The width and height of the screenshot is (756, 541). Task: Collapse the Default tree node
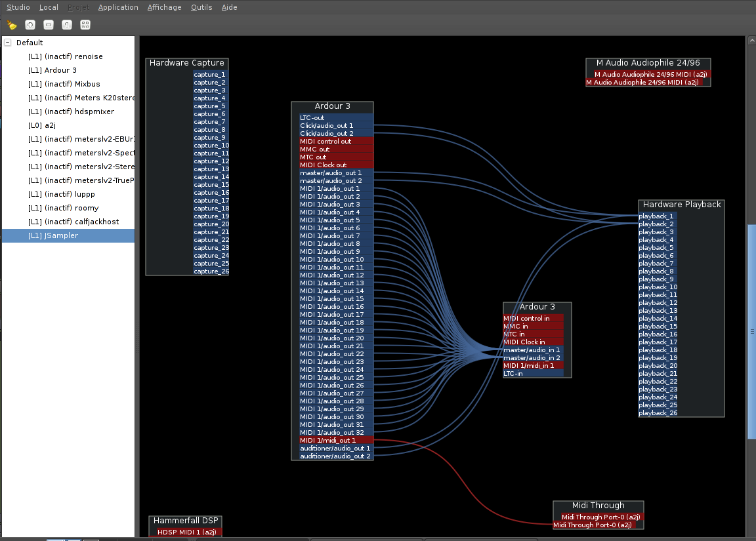[8, 43]
